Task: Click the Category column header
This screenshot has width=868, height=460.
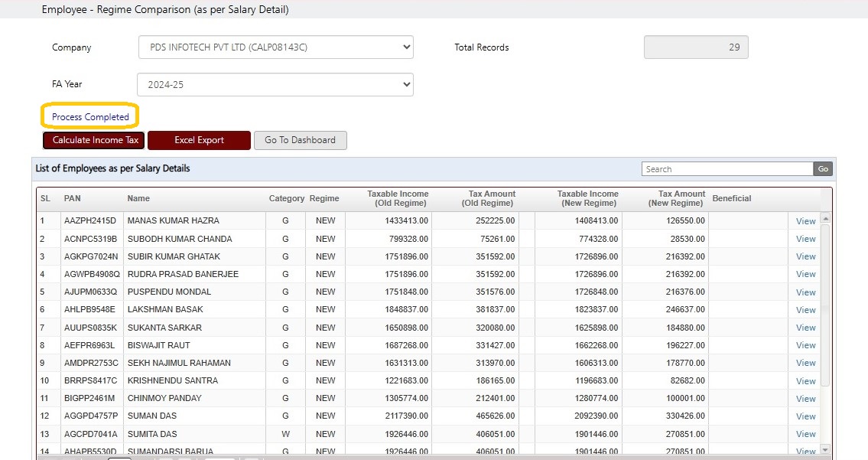Action: tap(287, 198)
